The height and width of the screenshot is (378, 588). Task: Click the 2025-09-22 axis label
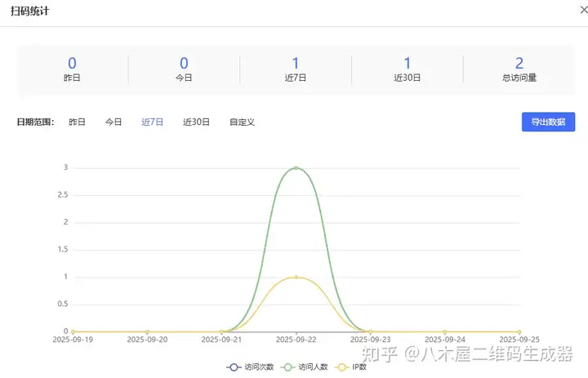tap(296, 340)
